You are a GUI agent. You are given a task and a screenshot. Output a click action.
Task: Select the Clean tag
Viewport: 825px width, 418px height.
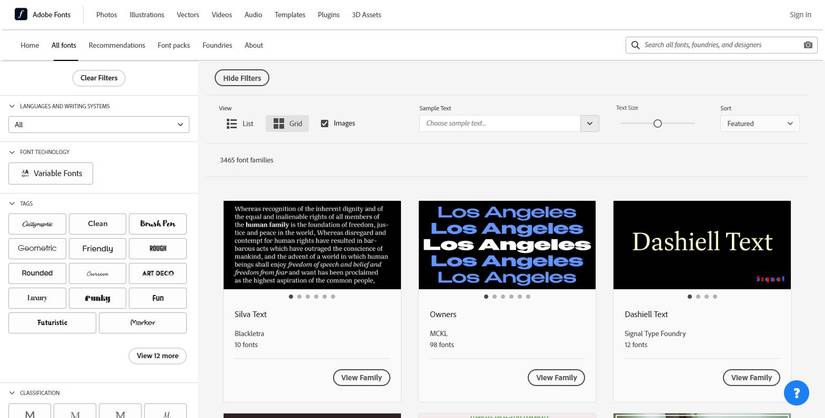(x=97, y=224)
